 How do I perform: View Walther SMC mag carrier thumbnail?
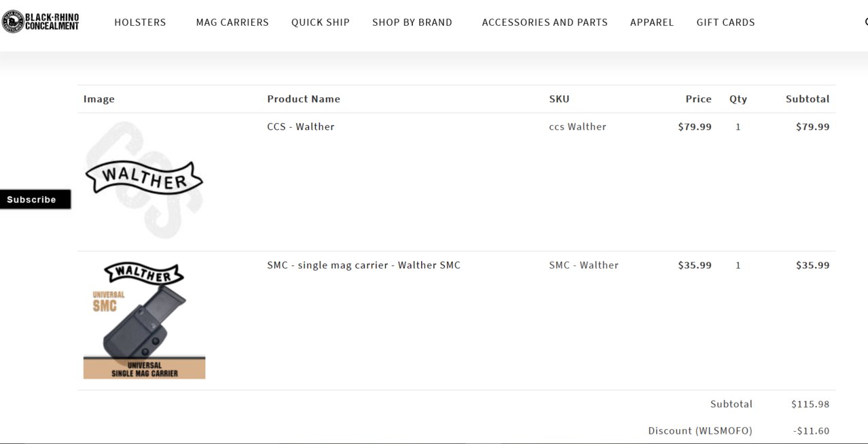(144, 320)
